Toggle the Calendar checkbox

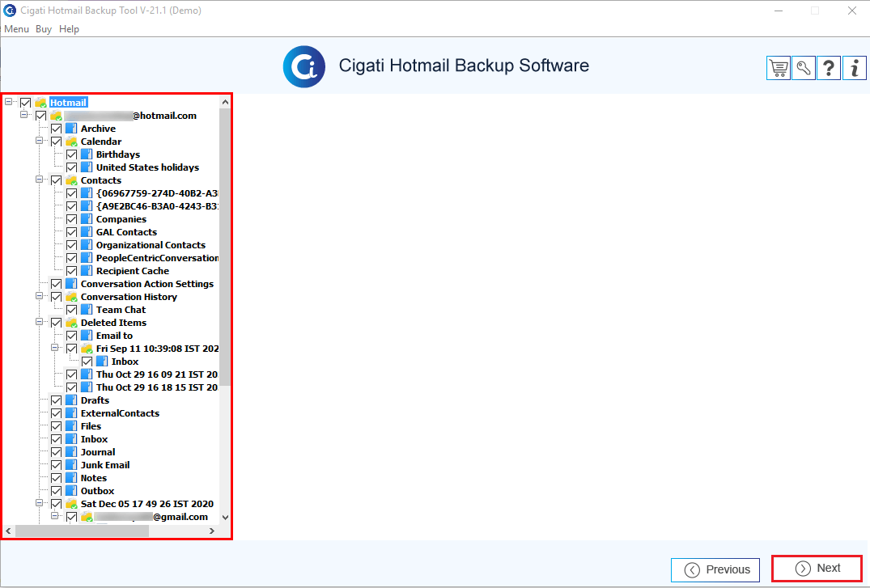click(x=56, y=142)
